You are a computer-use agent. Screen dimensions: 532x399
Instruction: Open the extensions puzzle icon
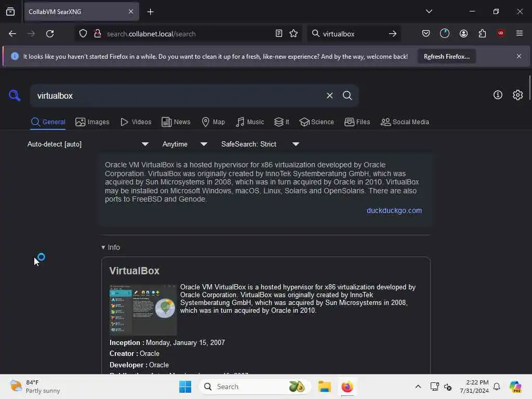[x=482, y=33]
